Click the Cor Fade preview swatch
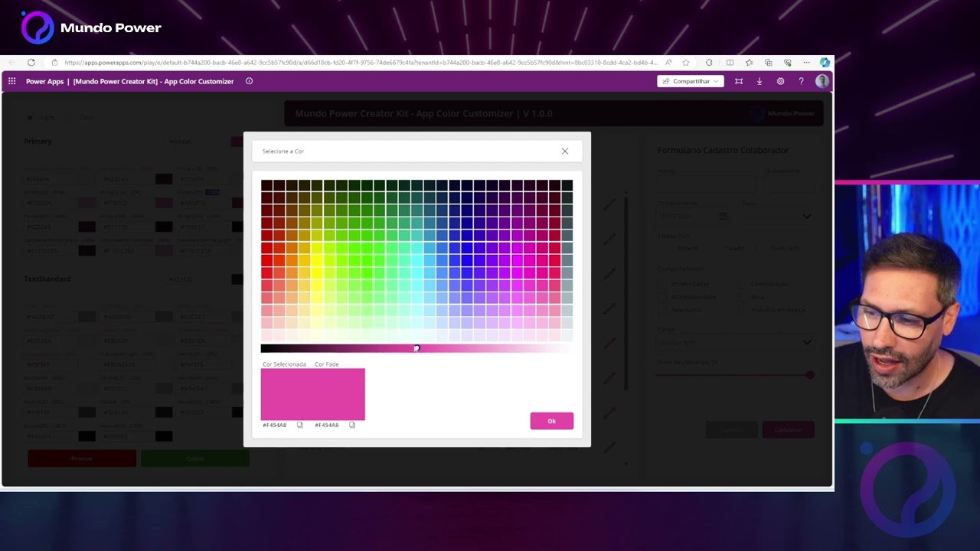The height and width of the screenshot is (551, 980). (x=339, y=394)
